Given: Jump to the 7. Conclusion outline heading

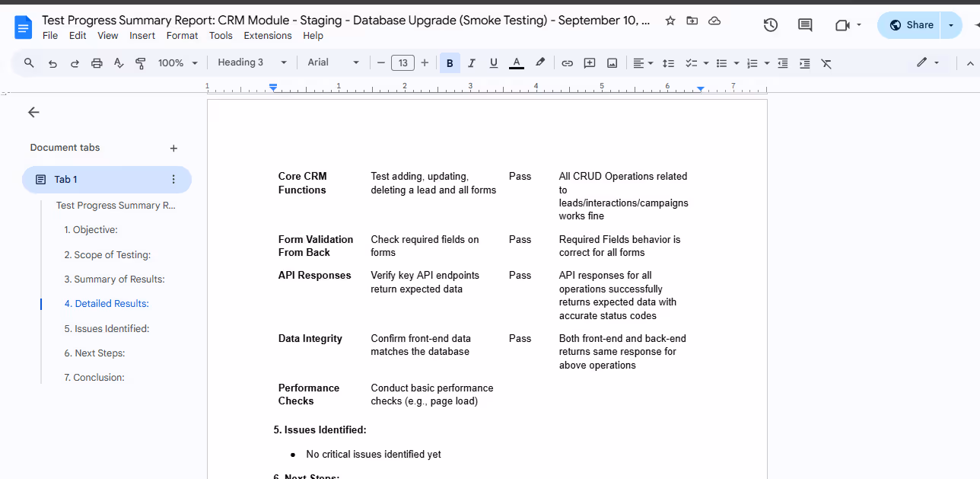Looking at the screenshot, I should coord(94,378).
